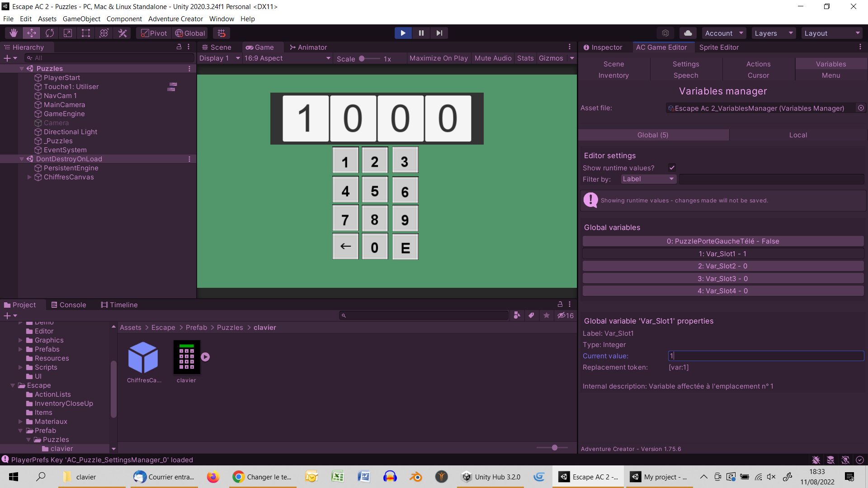Click the Pause playback button
This screenshot has height=488, width=868.
pos(421,33)
